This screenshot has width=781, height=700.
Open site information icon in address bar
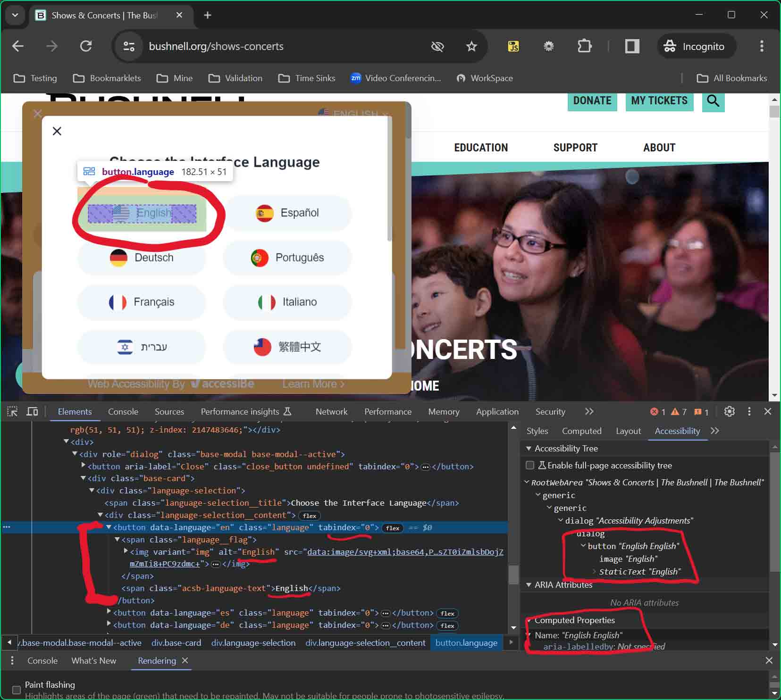coord(129,46)
